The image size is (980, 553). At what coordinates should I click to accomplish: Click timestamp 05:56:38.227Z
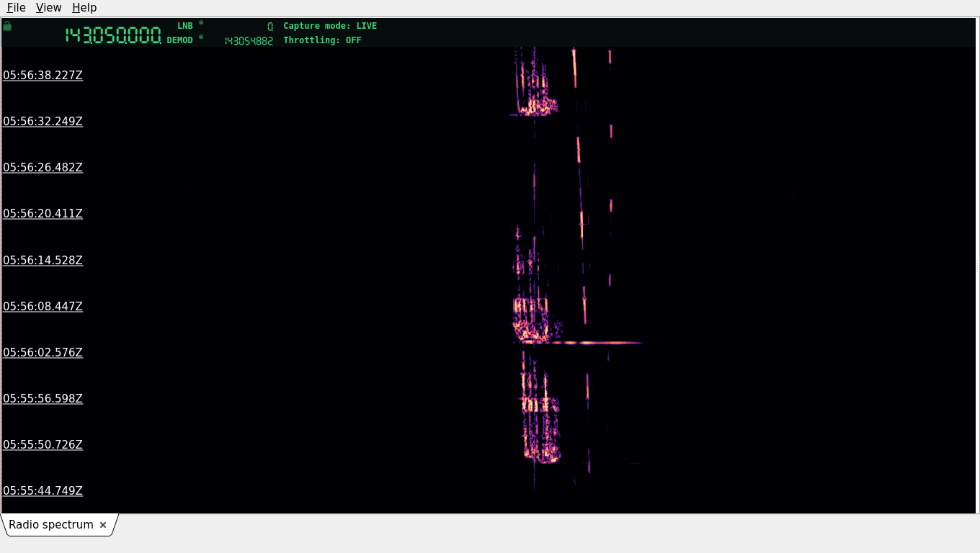(x=43, y=75)
